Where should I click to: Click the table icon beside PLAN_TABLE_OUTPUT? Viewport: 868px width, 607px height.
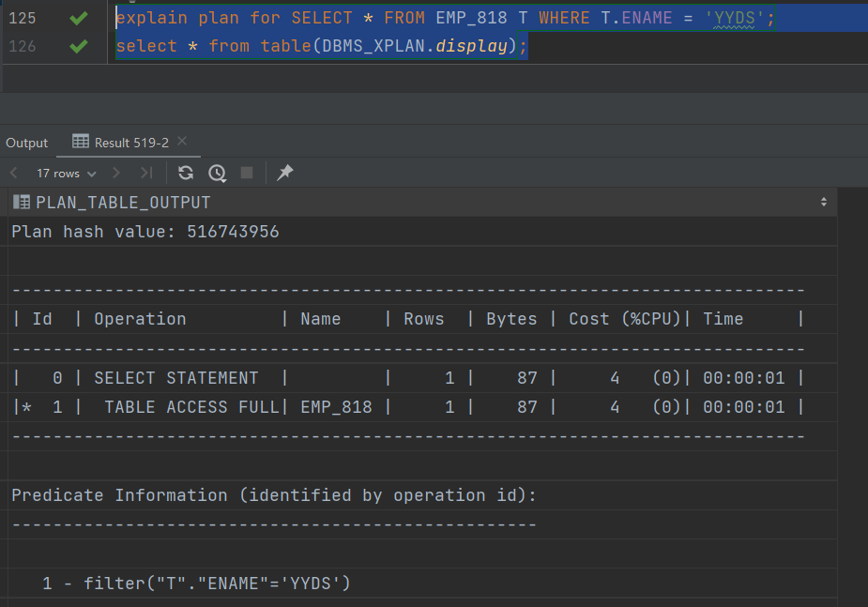tap(22, 202)
